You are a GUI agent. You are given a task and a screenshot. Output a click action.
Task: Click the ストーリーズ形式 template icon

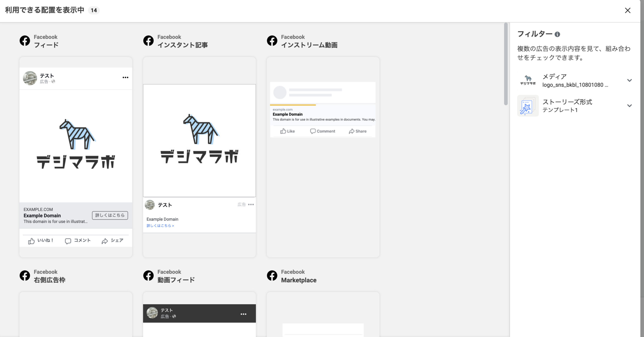(x=528, y=106)
